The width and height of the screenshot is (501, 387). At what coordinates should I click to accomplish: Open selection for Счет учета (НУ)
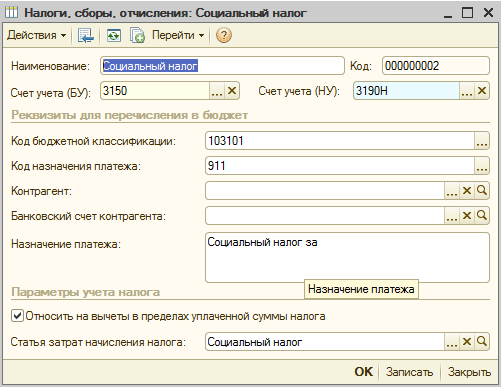pyautogui.click(x=467, y=91)
